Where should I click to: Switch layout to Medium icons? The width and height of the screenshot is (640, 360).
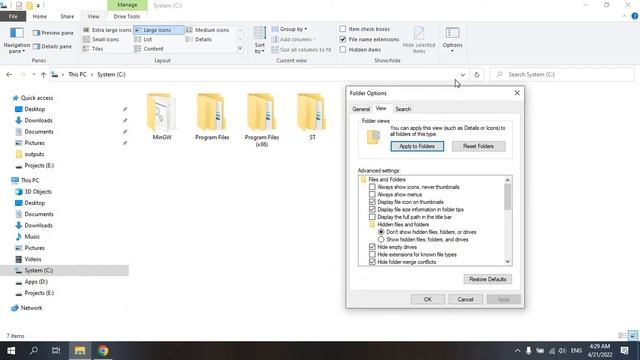click(207, 30)
